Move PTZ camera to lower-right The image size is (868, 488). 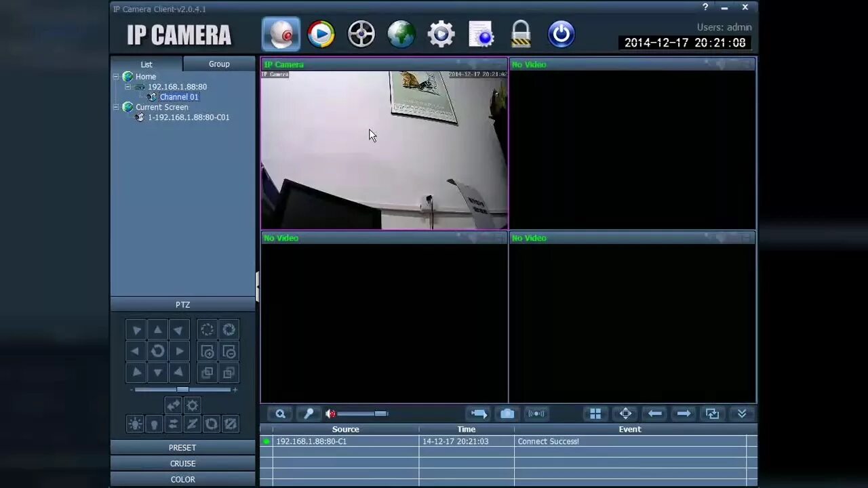(179, 372)
